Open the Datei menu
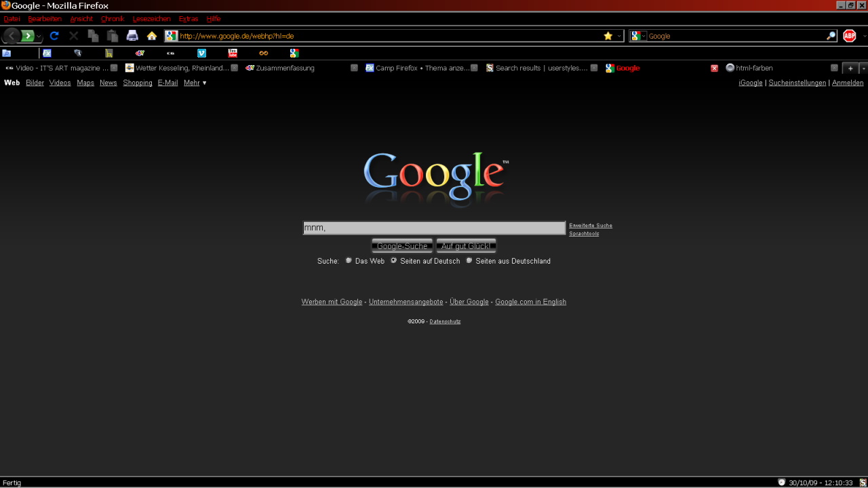868x488 pixels. (12, 19)
